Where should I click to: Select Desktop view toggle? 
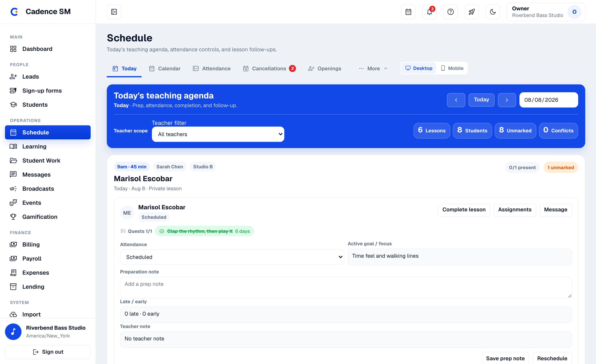(x=419, y=68)
